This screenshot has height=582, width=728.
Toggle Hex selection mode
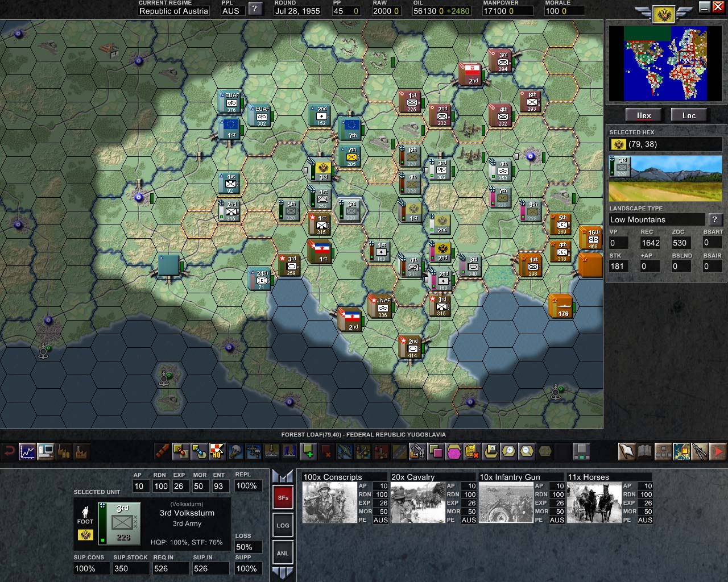(x=643, y=115)
